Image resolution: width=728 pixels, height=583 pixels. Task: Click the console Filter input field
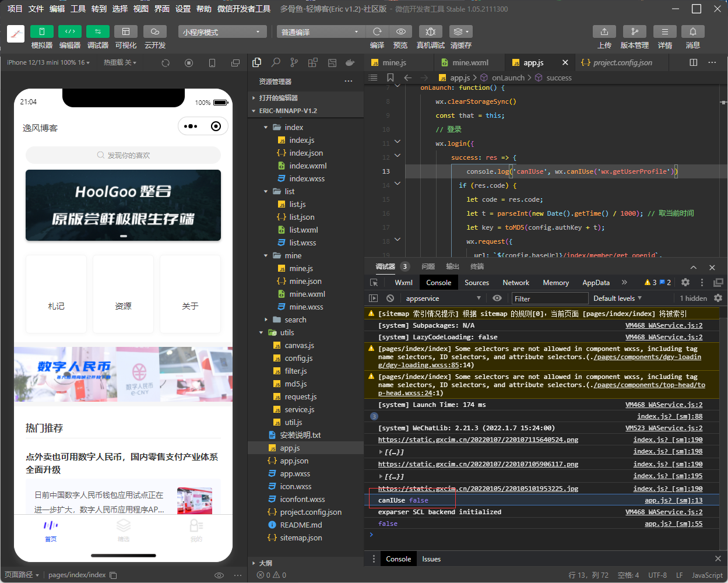tap(549, 298)
